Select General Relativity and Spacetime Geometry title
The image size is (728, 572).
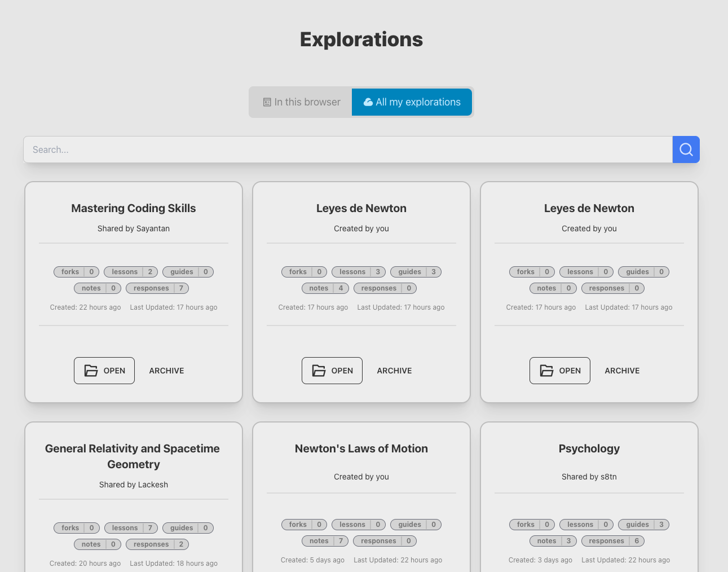click(x=133, y=456)
